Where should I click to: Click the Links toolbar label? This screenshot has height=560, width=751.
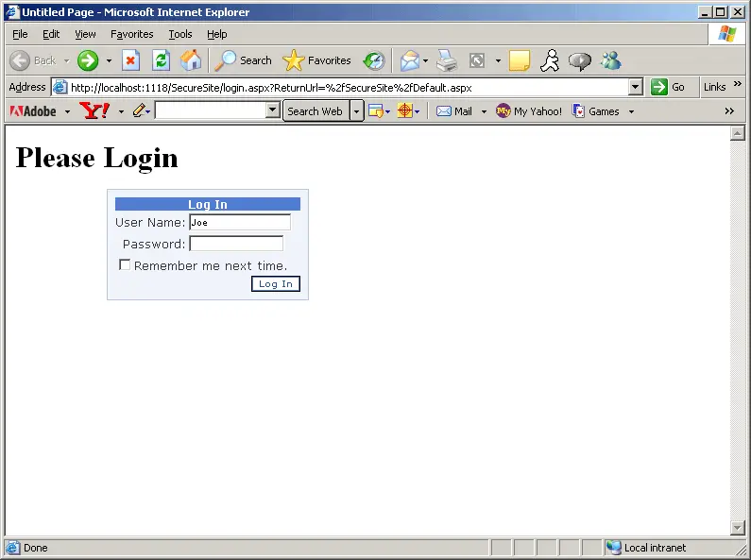(714, 87)
